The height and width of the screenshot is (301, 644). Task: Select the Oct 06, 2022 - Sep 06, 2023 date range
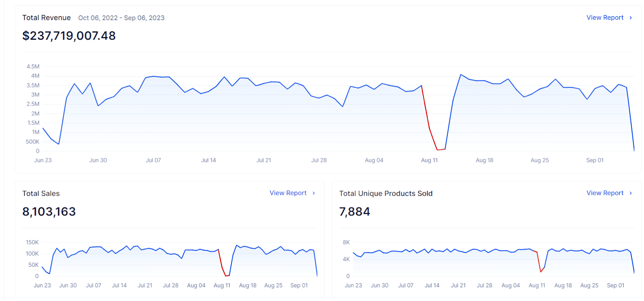pyautogui.click(x=121, y=18)
